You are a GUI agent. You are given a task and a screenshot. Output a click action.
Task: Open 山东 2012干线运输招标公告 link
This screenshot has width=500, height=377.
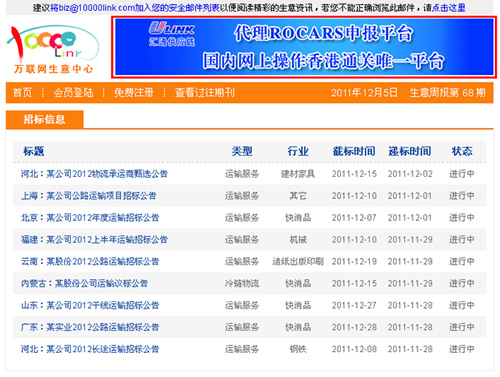coord(90,305)
